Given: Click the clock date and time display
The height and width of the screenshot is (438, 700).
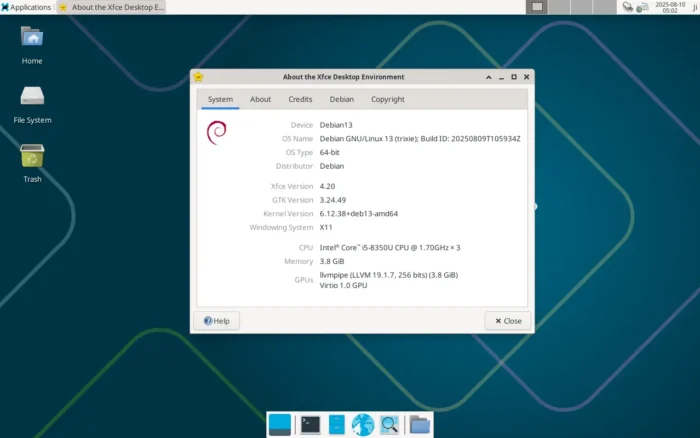Looking at the screenshot, I should tap(670, 7).
